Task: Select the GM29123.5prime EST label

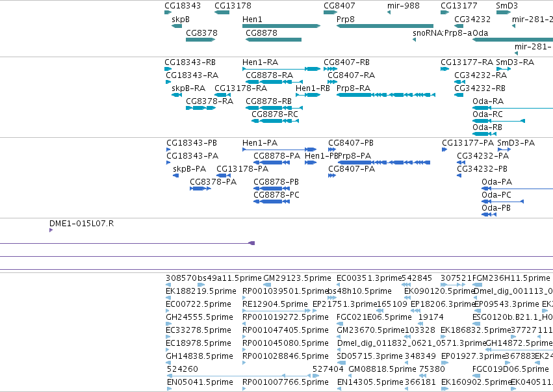Action: 298,279
